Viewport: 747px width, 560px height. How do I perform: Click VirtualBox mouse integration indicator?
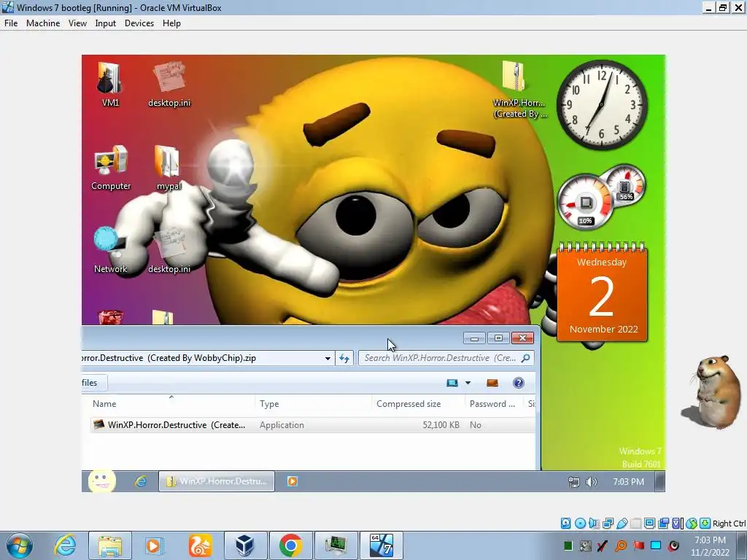[x=692, y=524]
